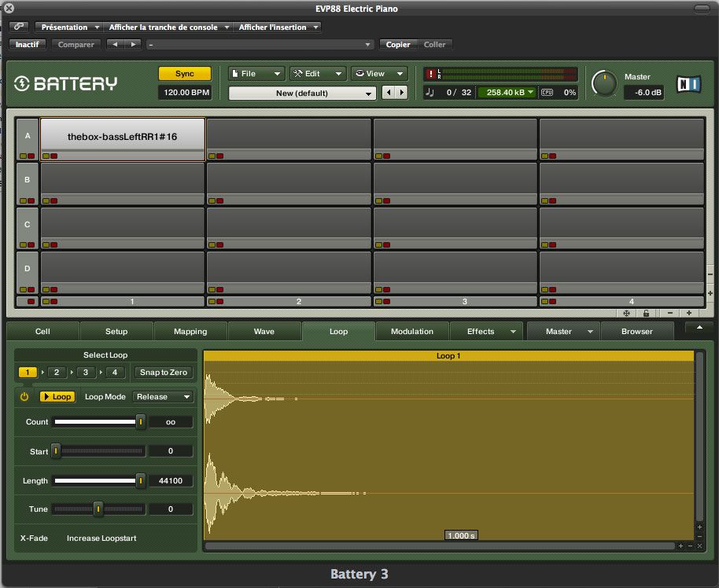
Task: Zoom in waveform horizontally with plus
Action: click(681, 546)
